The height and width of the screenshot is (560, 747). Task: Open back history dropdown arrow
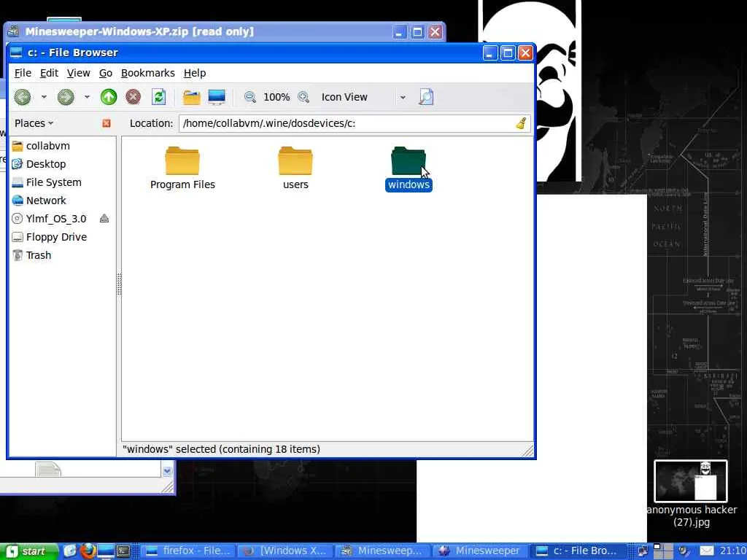44,97
